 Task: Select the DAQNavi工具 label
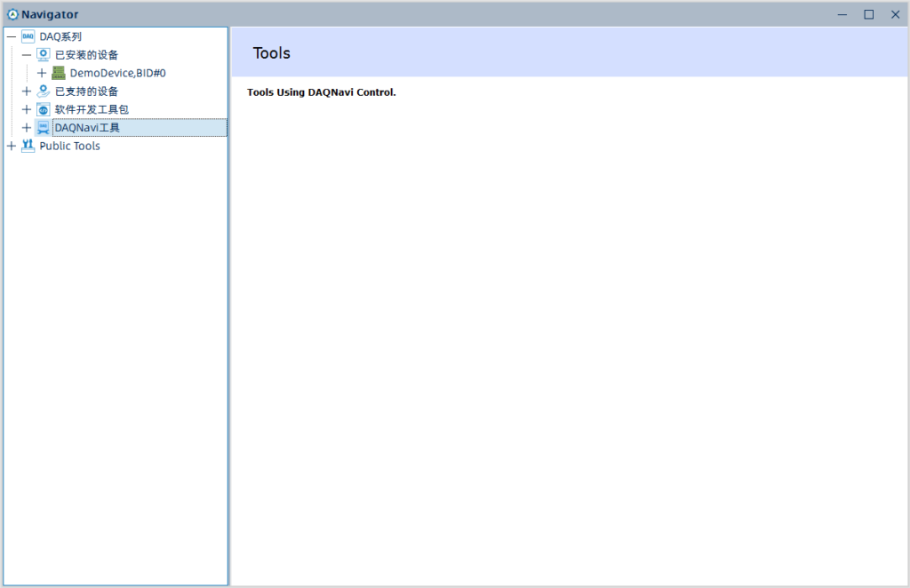tap(87, 128)
